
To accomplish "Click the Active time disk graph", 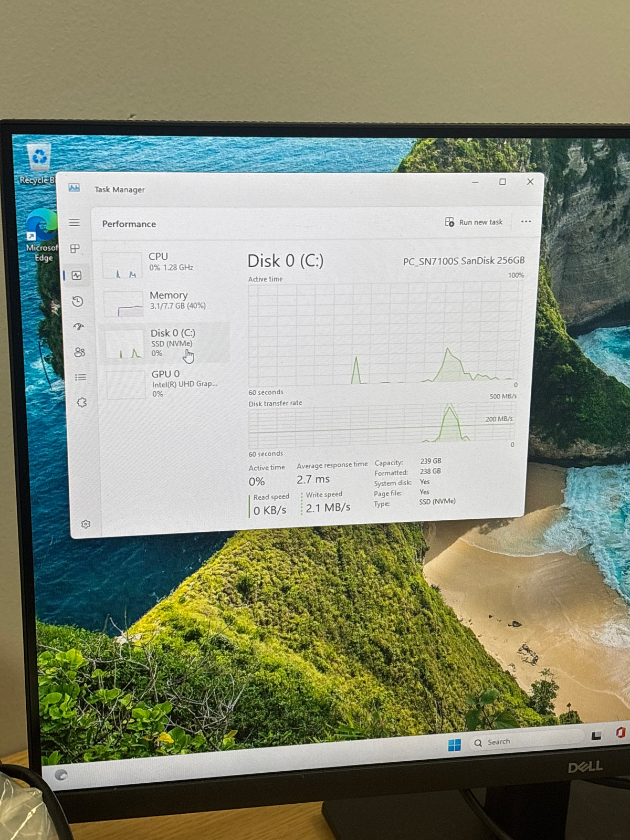I will (385, 334).
